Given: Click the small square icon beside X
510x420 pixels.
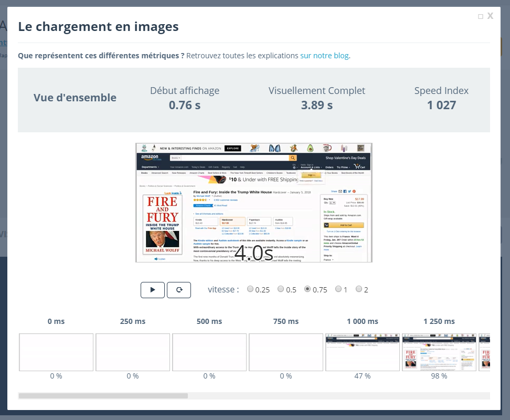Looking at the screenshot, I should (x=481, y=17).
